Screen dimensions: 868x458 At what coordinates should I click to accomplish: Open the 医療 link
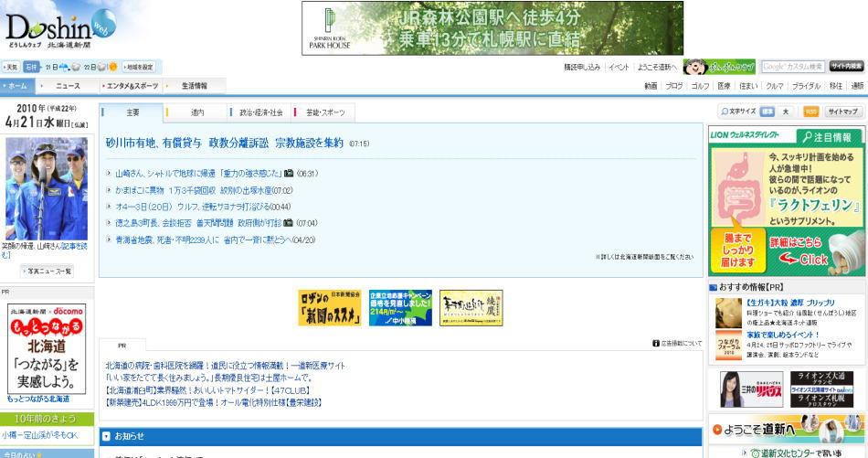pos(724,86)
